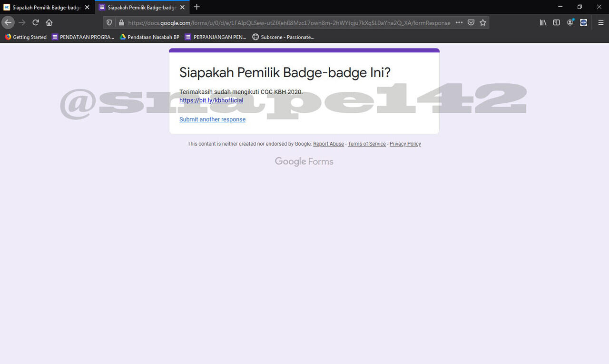Open the Library history panel
The height and width of the screenshot is (364, 609).
(x=543, y=22)
